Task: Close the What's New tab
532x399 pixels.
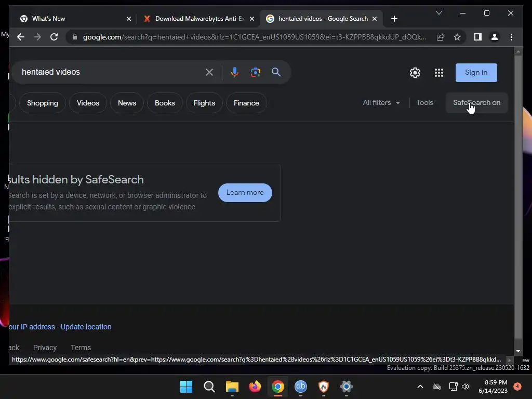Action: [129, 19]
